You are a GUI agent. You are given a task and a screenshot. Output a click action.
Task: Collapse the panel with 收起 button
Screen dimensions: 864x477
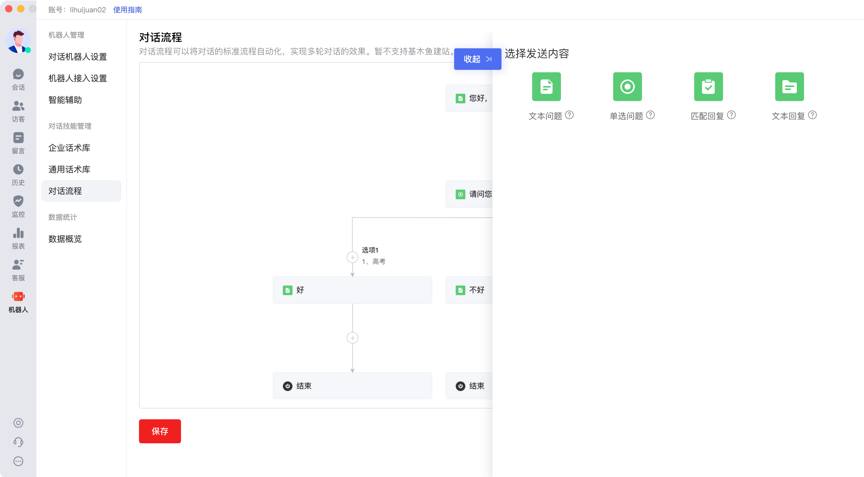pyautogui.click(x=477, y=59)
